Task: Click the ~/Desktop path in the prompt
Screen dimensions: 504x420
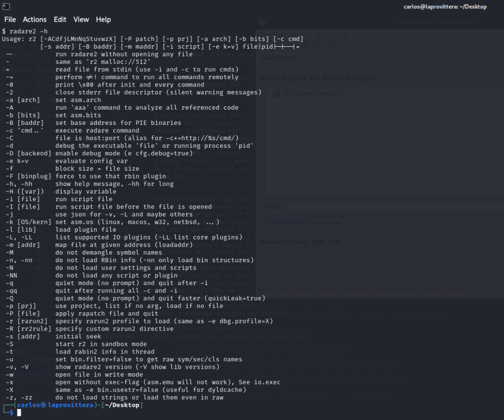Action: [125, 405]
